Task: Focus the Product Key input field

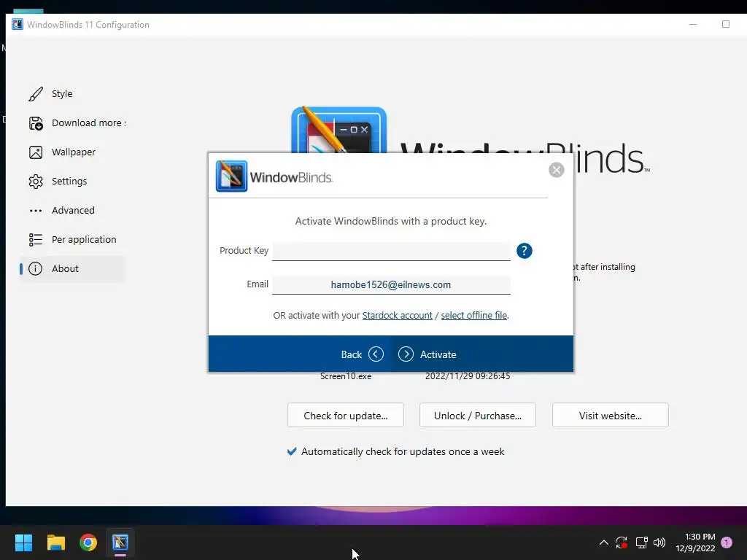Action: [391, 251]
